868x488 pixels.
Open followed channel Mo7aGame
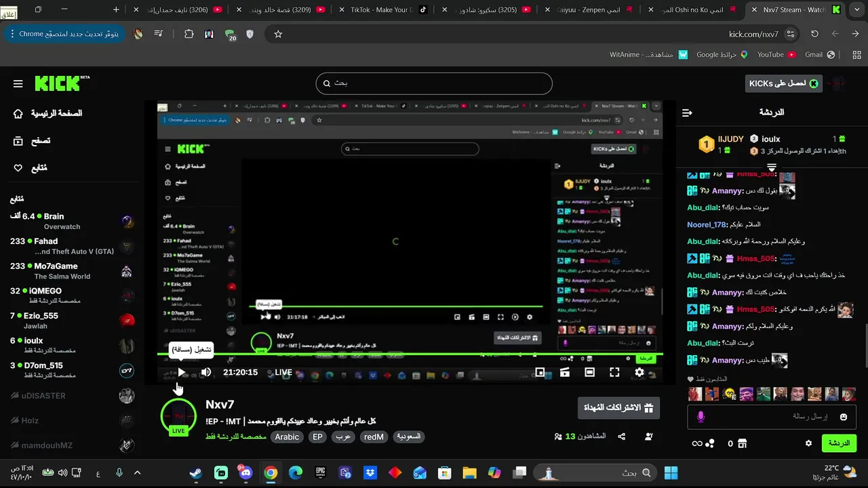(72, 270)
